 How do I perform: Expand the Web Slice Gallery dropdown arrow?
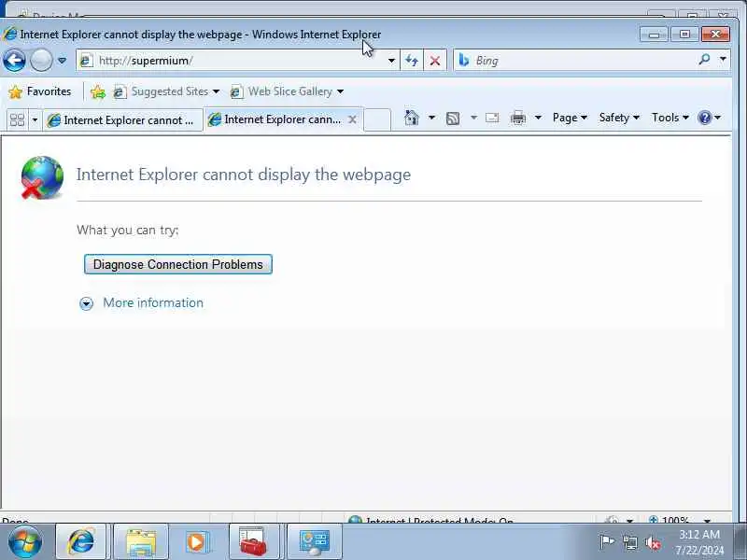(340, 91)
